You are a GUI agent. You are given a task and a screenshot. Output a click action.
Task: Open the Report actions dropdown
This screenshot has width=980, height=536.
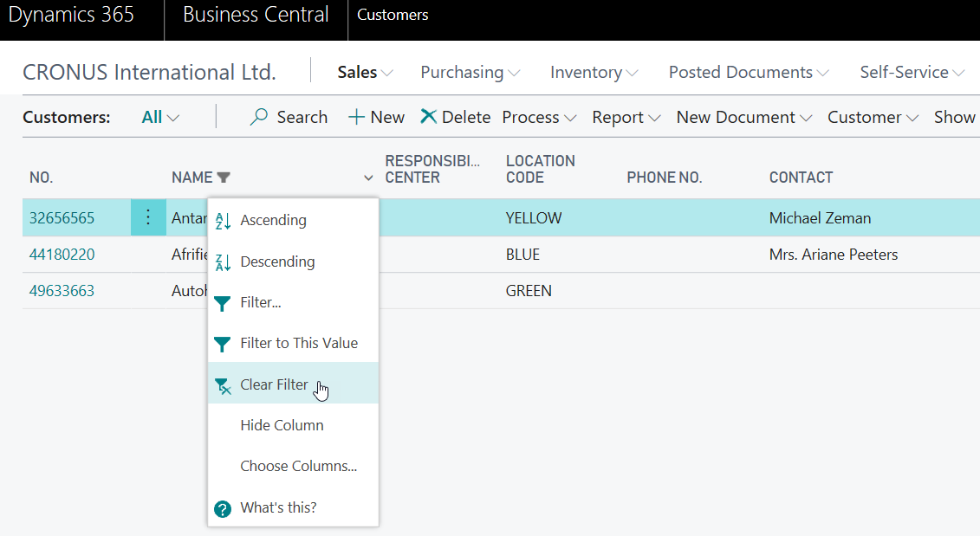626,117
